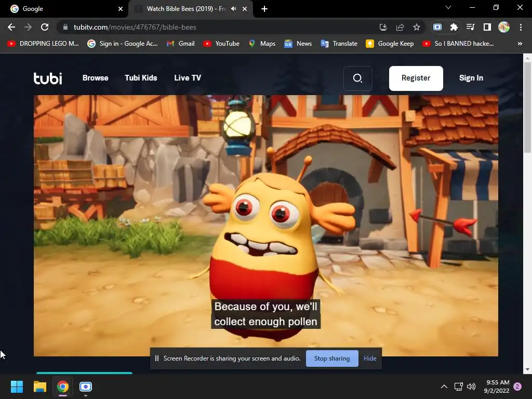532x399 pixels.
Task: Open Live TV section
Action: click(x=188, y=78)
